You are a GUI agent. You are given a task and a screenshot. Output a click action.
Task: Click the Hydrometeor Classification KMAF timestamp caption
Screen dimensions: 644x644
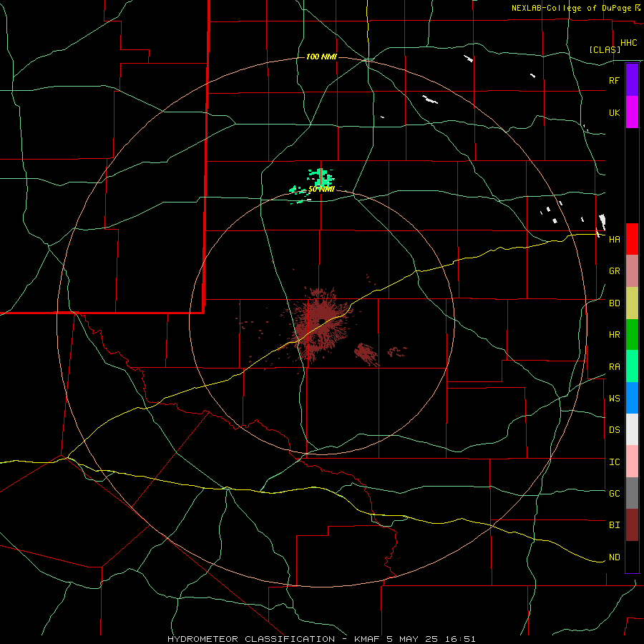coord(321,639)
